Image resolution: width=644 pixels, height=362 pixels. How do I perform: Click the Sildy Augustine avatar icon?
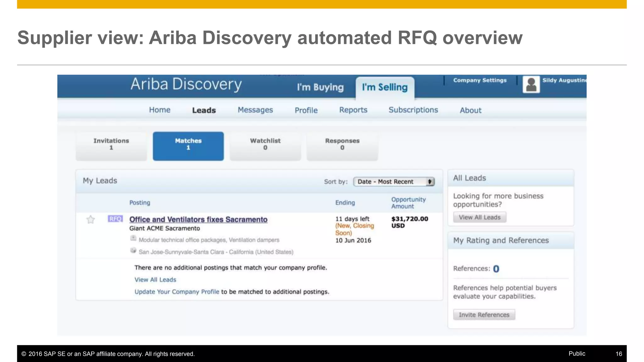pos(531,85)
